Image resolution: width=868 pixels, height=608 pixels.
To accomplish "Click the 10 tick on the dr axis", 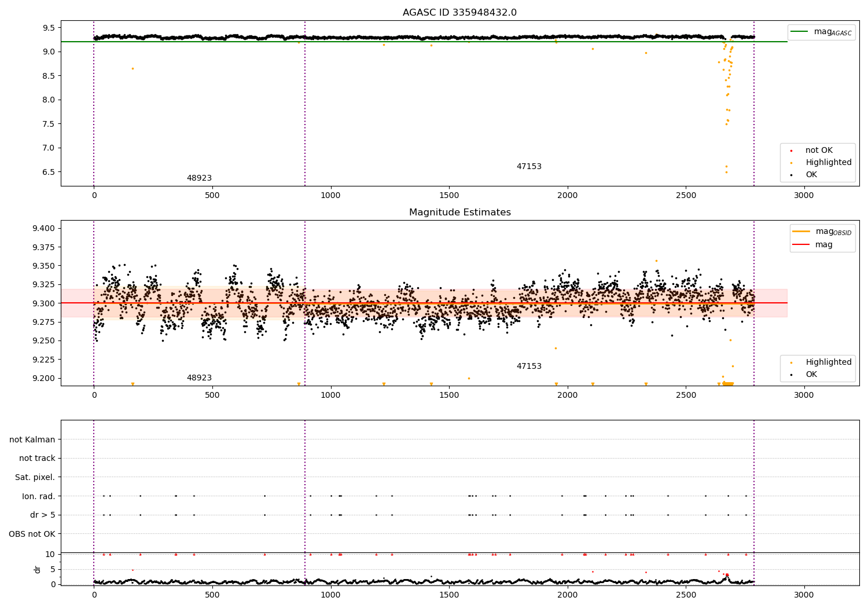I will tap(50, 555).
